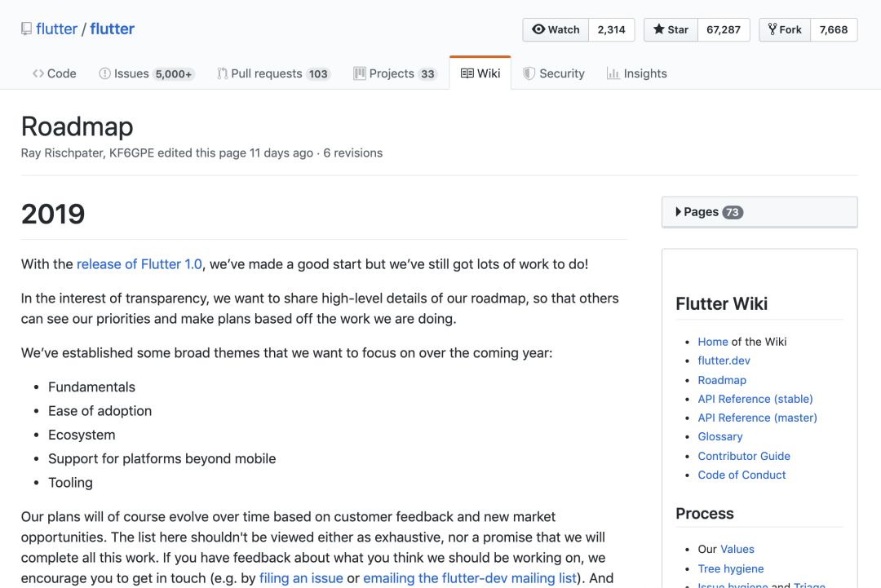The width and height of the screenshot is (881, 588).
Task: Open the Contributor Guide link
Action: (x=744, y=456)
